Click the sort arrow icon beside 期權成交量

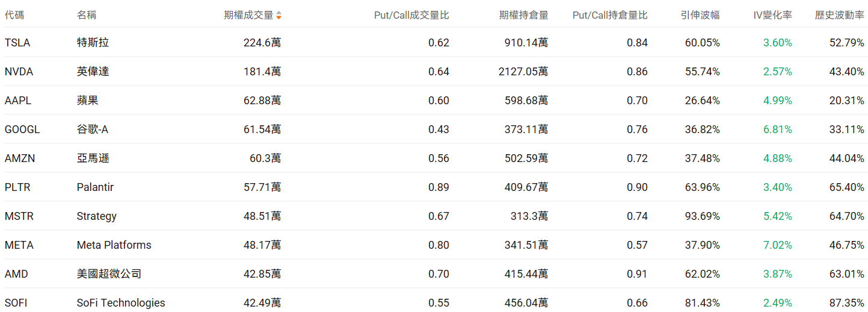point(279,16)
